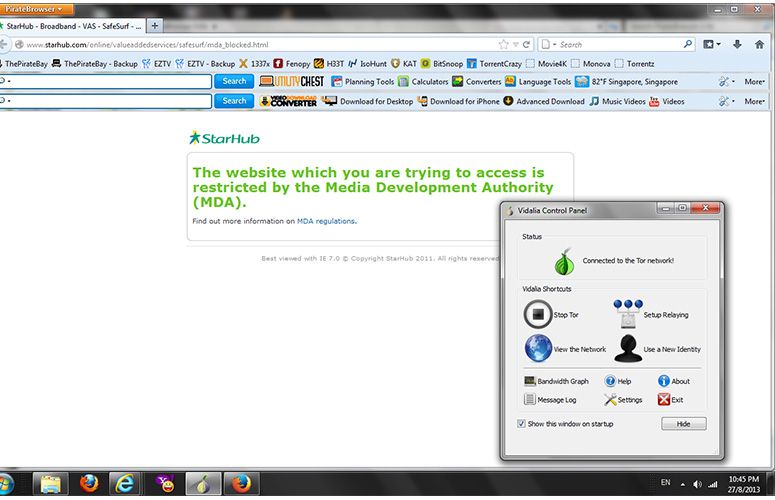Screen dimensions: 775x500
Task: View the Network globe in Vidalia
Action: [565, 348]
